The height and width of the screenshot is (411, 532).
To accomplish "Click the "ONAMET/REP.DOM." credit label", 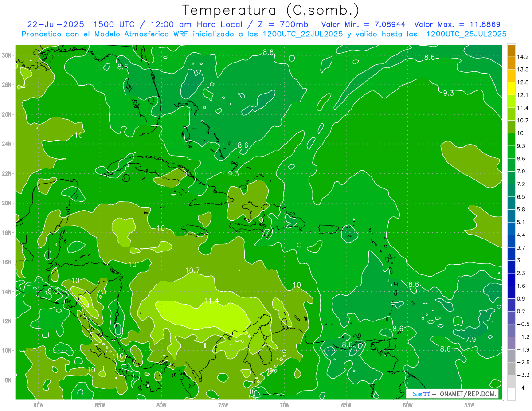I will pos(467,394).
